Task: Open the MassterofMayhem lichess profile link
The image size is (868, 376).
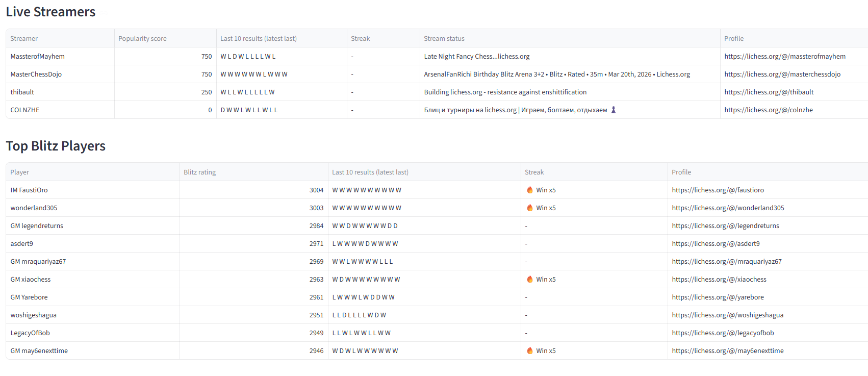Action: pyautogui.click(x=784, y=56)
